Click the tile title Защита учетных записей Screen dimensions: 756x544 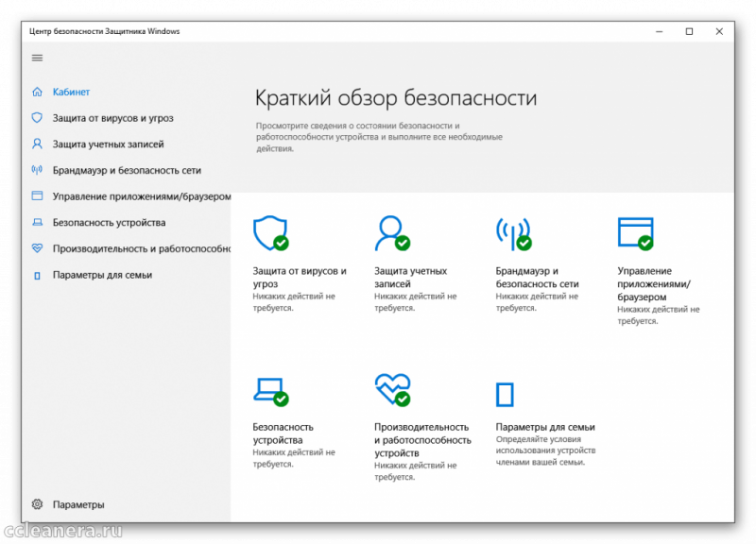click(411, 277)
